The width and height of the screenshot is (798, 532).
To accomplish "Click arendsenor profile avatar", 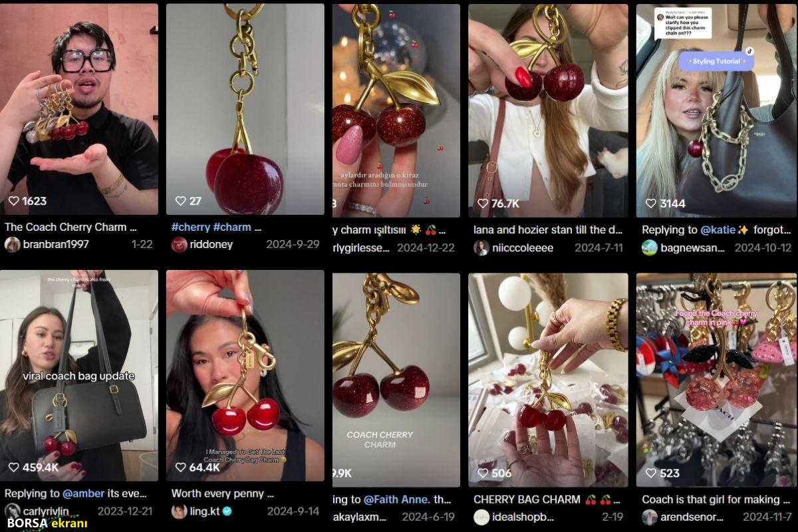I will [x=650, y=517].
